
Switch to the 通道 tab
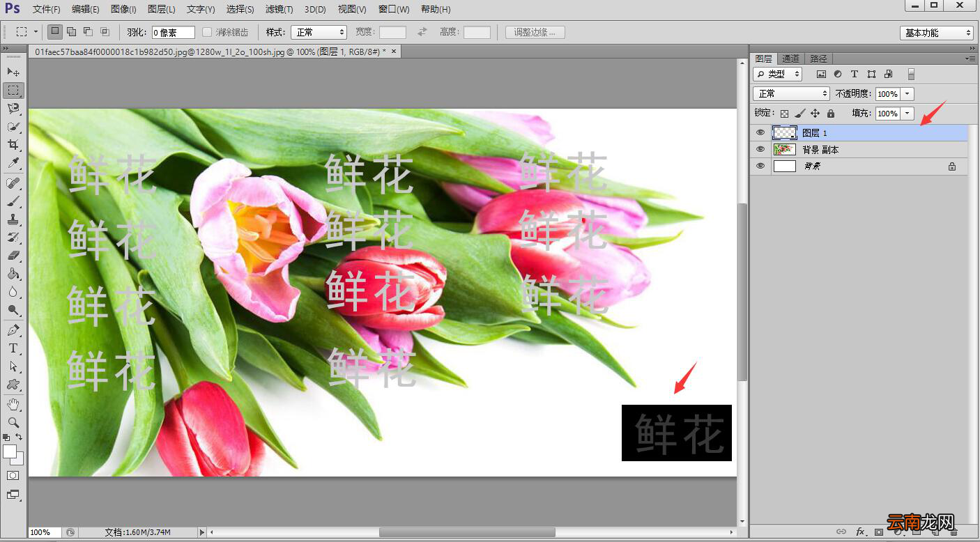point(790,59)
